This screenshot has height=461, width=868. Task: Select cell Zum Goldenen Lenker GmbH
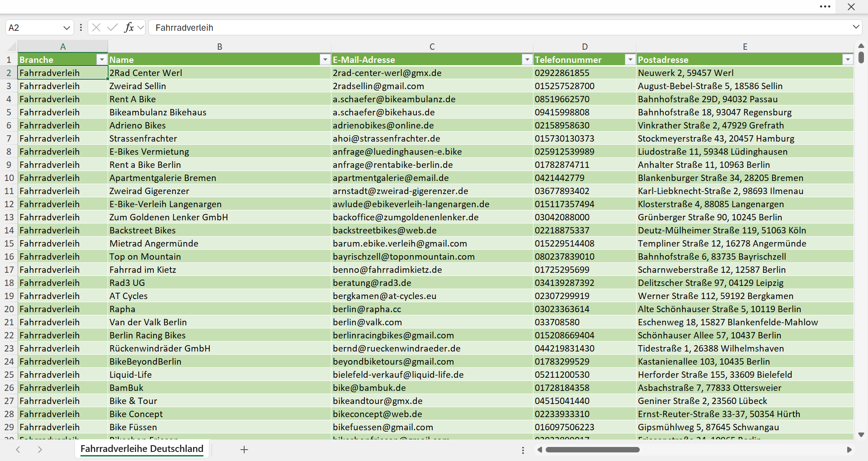point(220,217)
